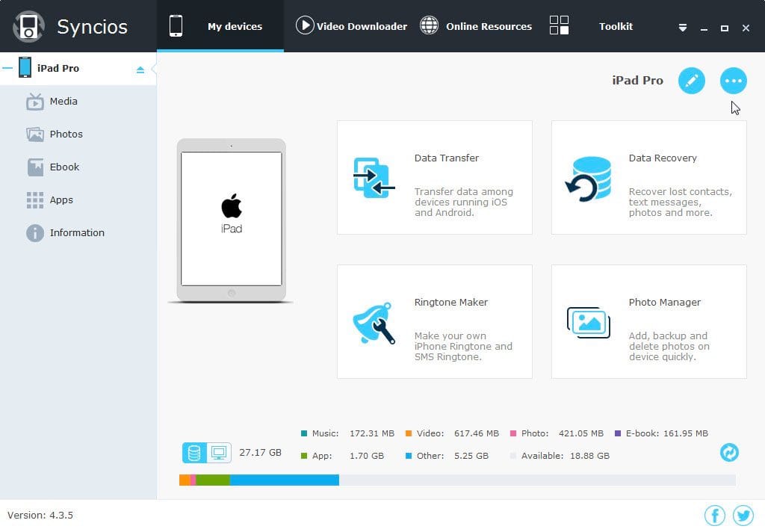Click the Data Recovery database icon
The width and height of the screenshot is (765, 532).
point(589,179)
